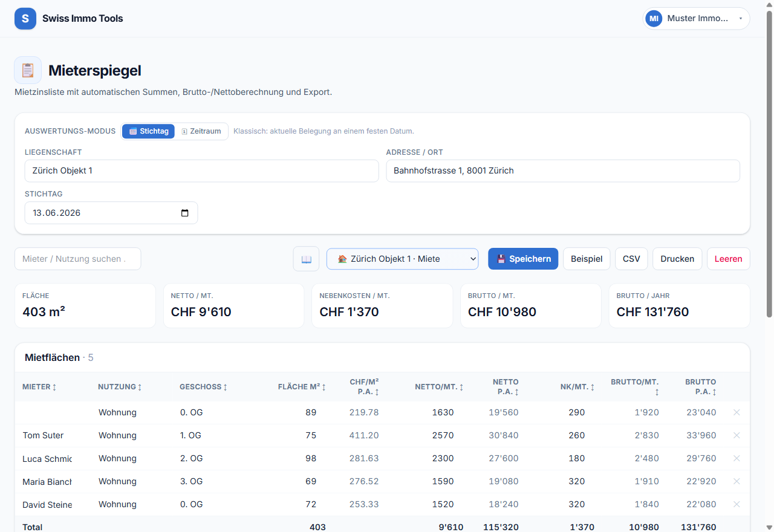Viewport: 774px width, 532px height.
Task: Sort table by Brutto p.a. column
Action: pos(701,387)
